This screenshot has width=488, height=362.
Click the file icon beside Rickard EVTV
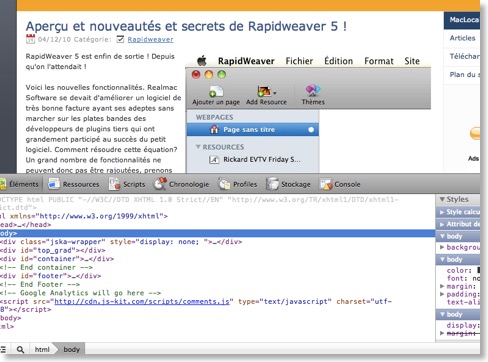(214, 160)
